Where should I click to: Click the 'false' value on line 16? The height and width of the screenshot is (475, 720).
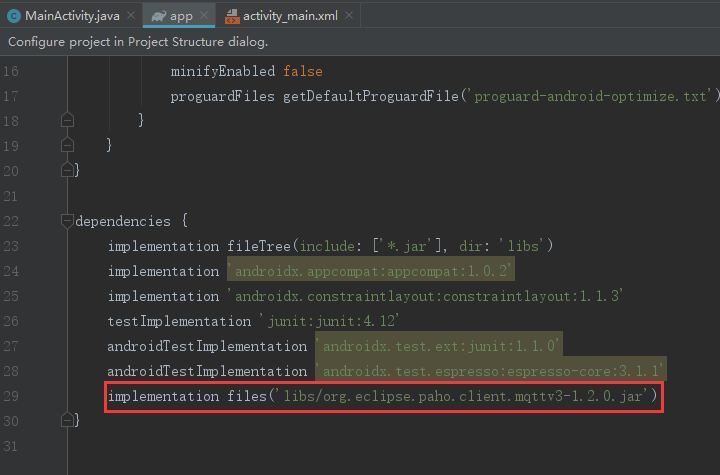pos(303,71)
